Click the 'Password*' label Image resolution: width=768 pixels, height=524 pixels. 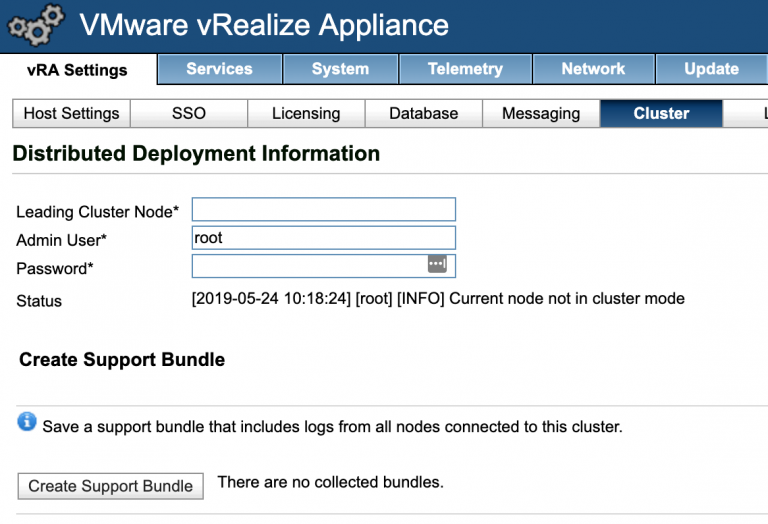(x=54, y=269)
